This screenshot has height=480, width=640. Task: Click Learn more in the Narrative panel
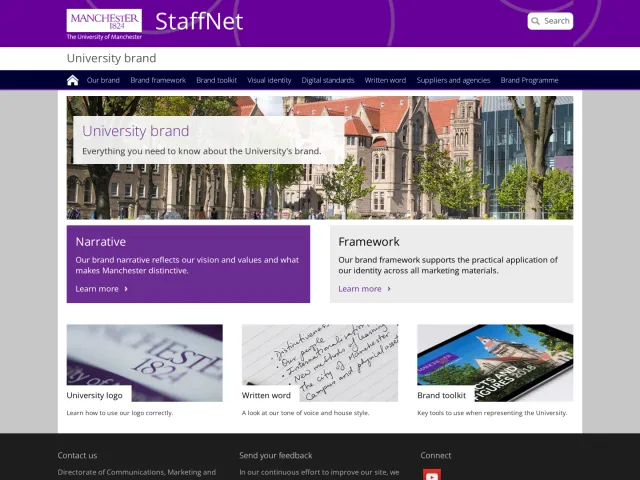click(97, 289)
